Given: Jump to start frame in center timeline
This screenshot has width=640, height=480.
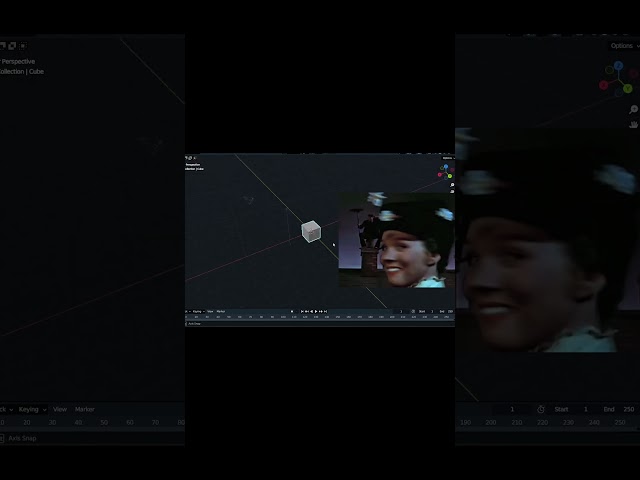Looking at the screenshot, I should (x=302, y=311).
